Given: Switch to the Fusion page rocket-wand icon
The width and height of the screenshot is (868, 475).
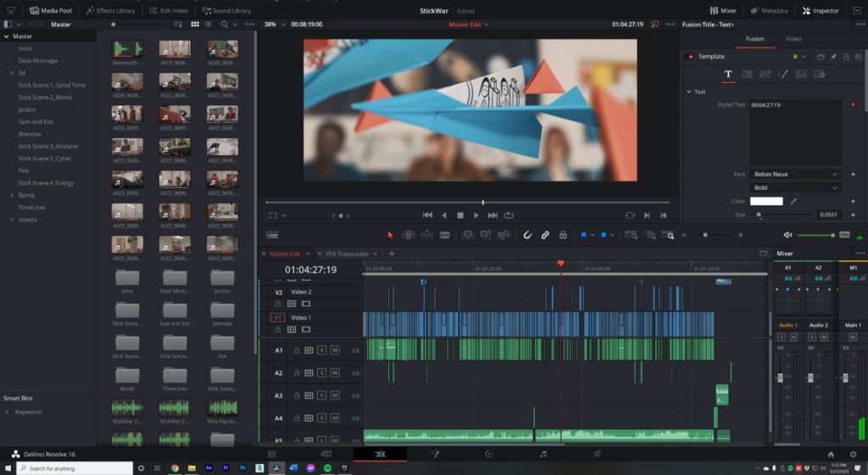Looking at the screenshot, I should (x=435, y=454).
